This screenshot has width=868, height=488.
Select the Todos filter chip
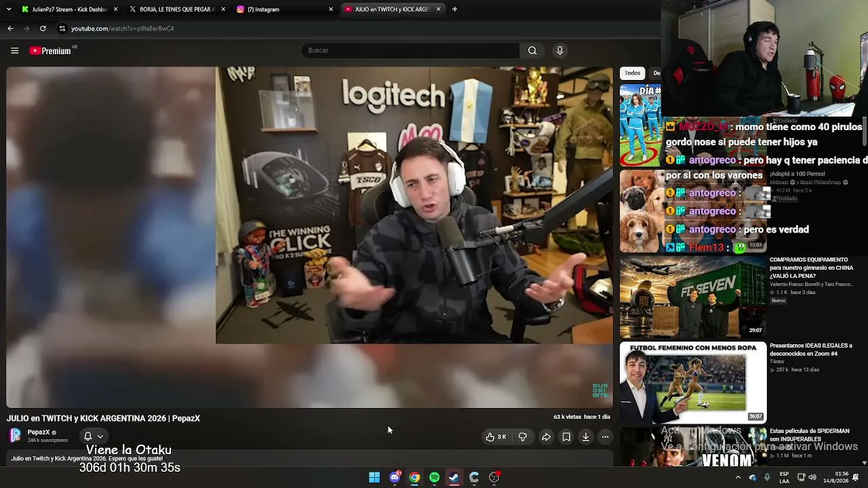point(633,73)
